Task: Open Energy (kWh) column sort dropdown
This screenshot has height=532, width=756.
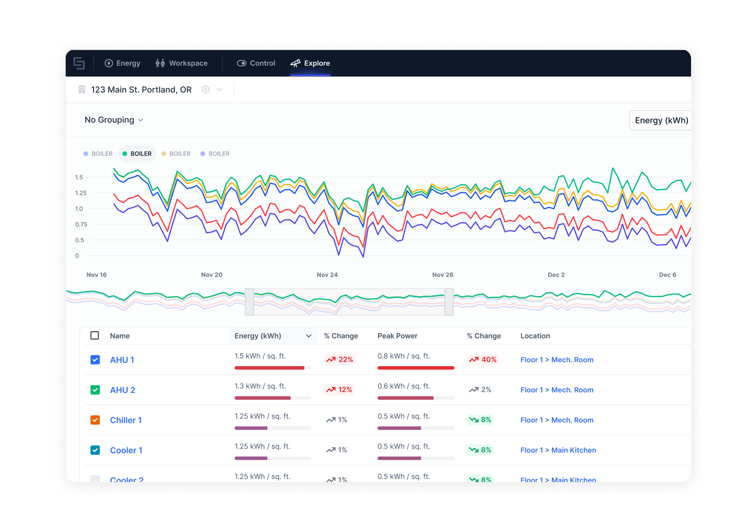Action: pyautogui.click(x=308, y=336)
